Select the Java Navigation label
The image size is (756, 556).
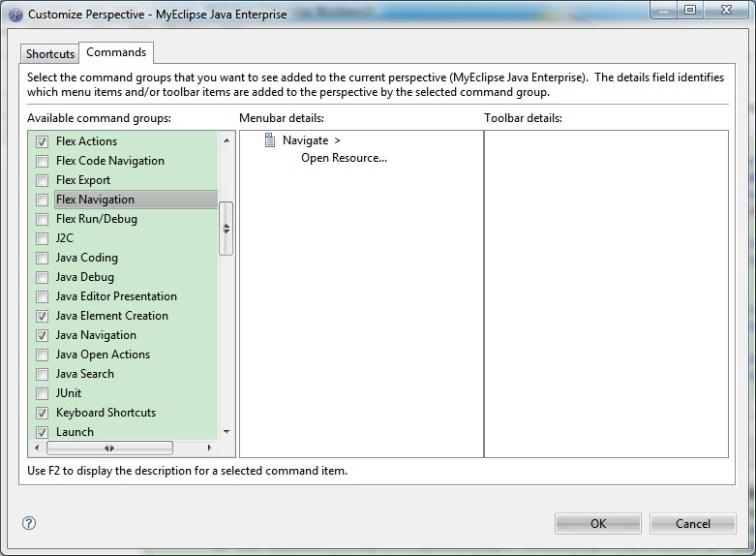[96, 335]
